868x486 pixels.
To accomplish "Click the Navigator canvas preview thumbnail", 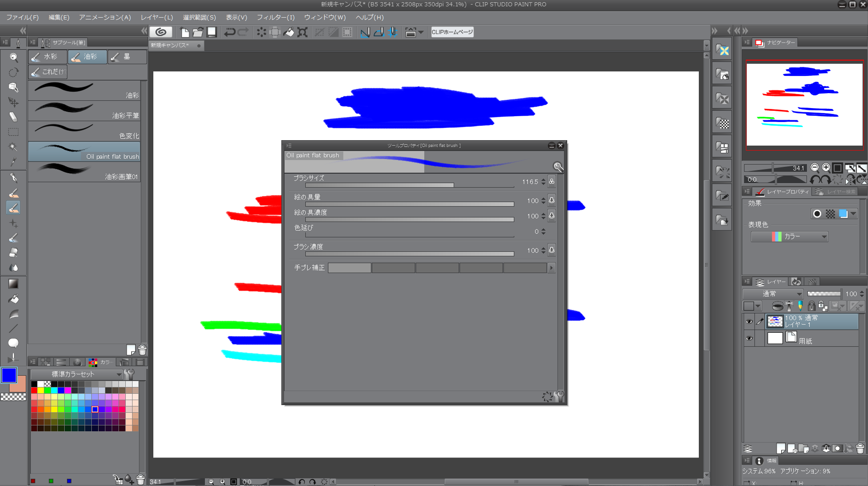I will pos(805,105).
